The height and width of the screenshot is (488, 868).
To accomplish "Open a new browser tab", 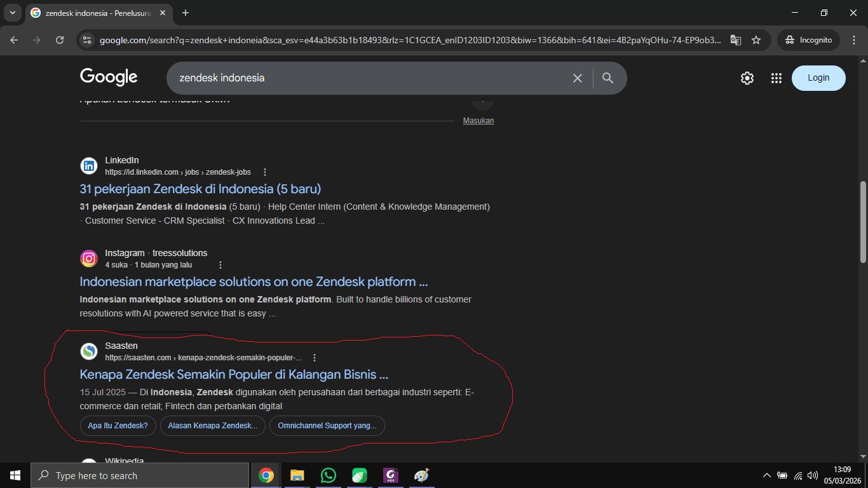I will tap(186, 13).
